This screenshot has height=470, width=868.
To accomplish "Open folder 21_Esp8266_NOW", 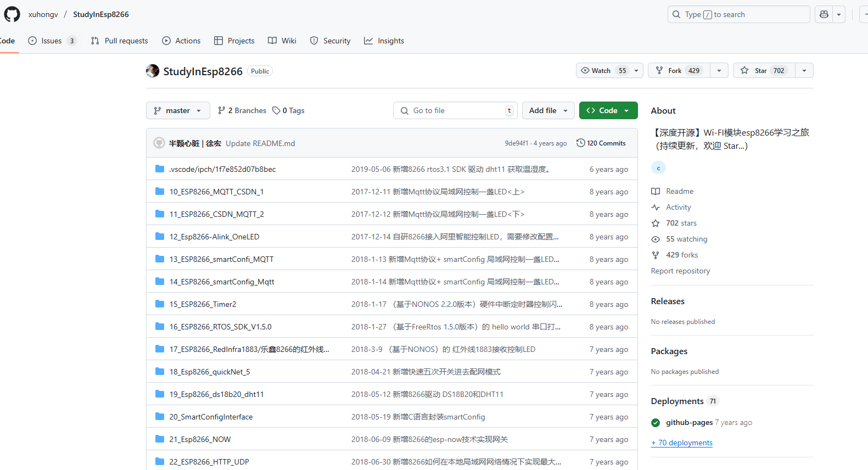I will coord(200,439).
